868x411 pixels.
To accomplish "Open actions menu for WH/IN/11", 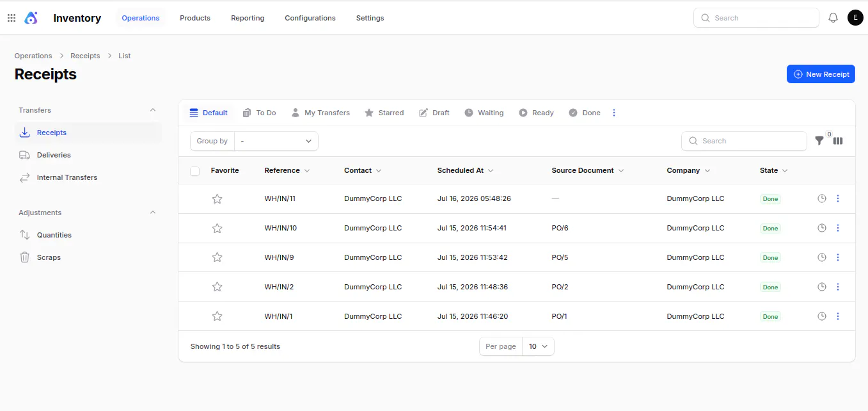I will coord(838,198).
